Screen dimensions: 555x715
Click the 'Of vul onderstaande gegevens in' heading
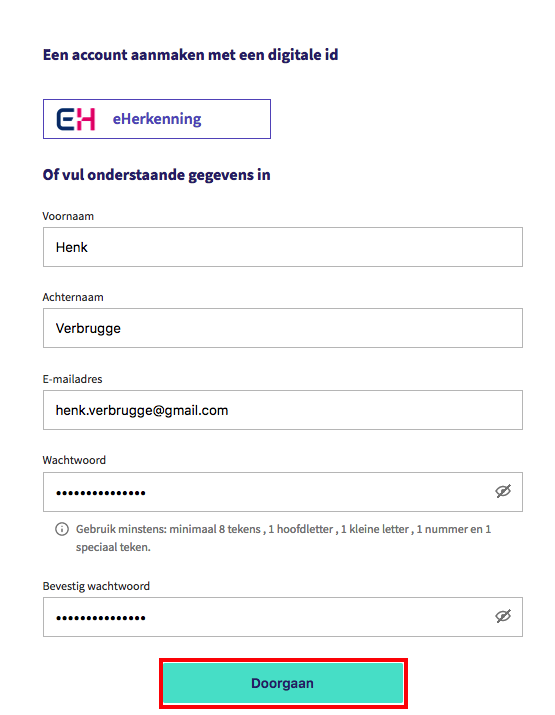(156, 175)
